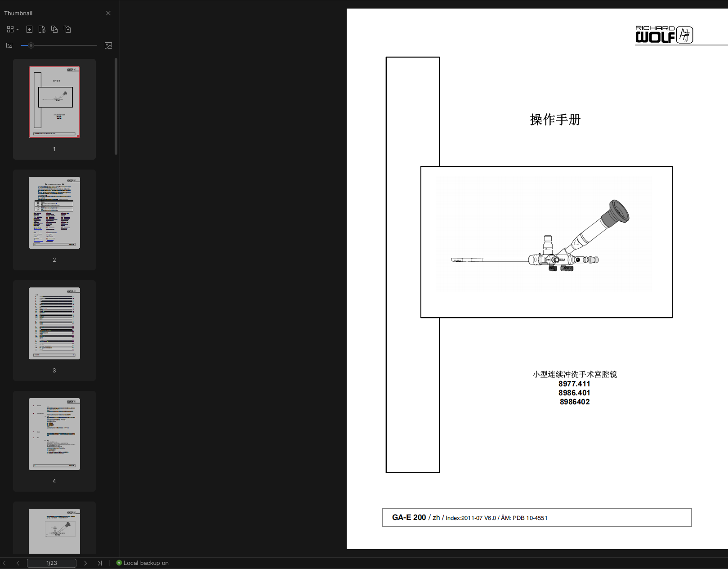Click the extract pages icon
The image size is (728, 569).
click(67, 29)
